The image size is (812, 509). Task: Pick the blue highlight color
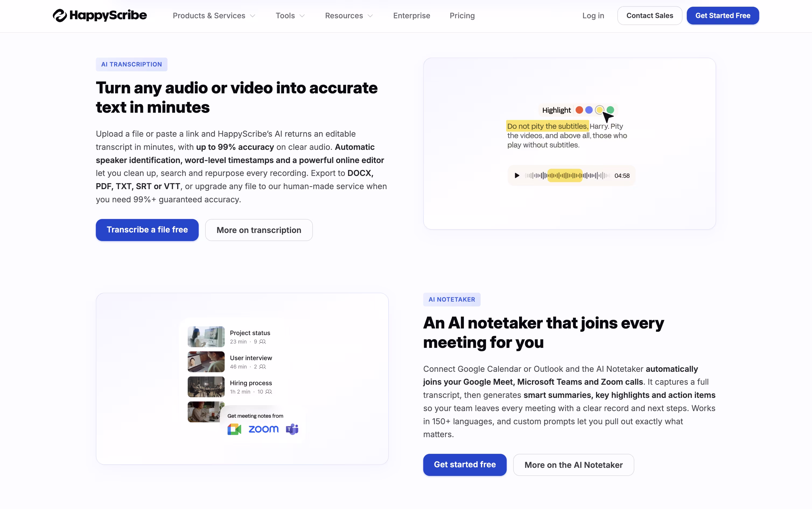point(589,110)
